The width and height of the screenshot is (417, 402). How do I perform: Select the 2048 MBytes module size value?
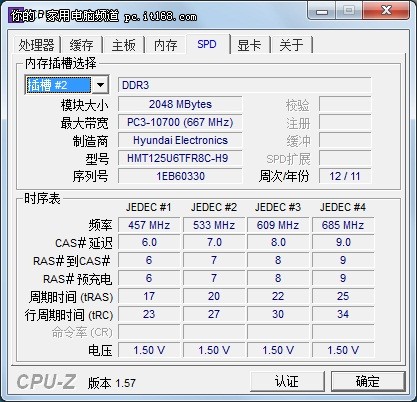(x=180, y=104)
